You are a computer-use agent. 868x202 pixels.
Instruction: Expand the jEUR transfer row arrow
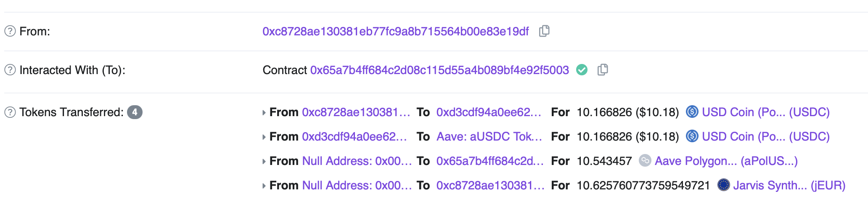pos(264,186)
